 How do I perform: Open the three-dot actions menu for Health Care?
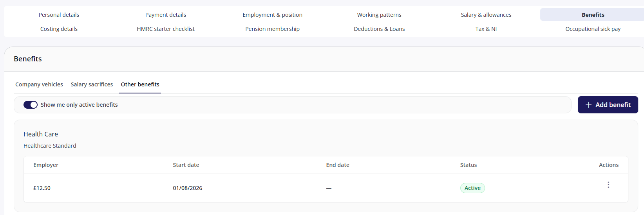608,185
